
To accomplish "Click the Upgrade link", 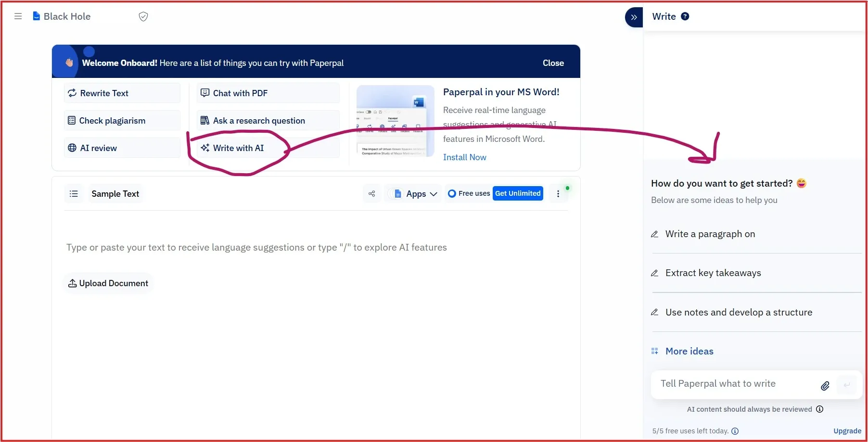I will 847,431.
